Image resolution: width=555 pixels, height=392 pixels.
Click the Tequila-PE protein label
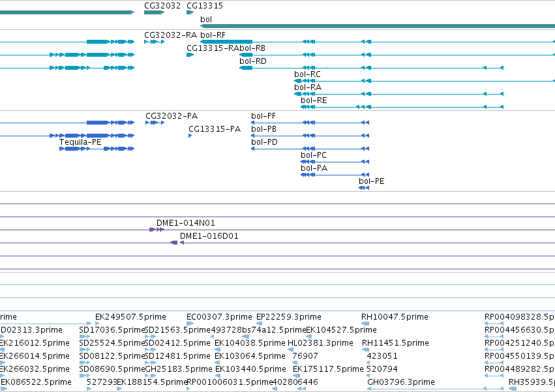pos(80,142)
